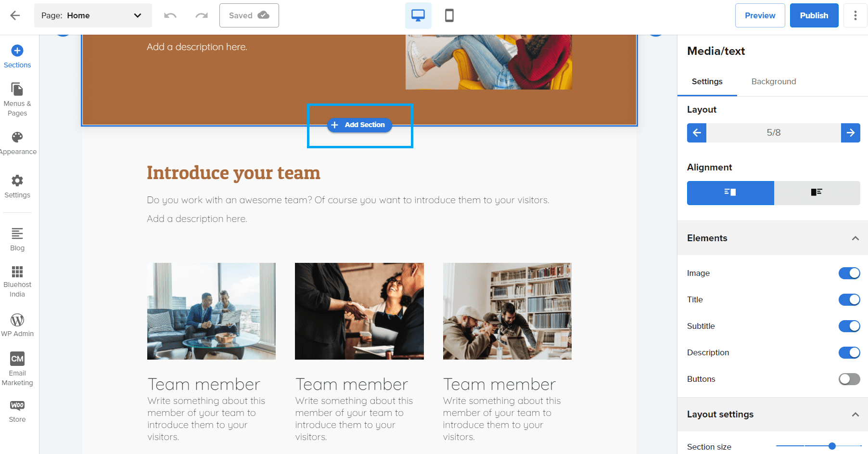Switch to desktop view

(x=418, y=15)
